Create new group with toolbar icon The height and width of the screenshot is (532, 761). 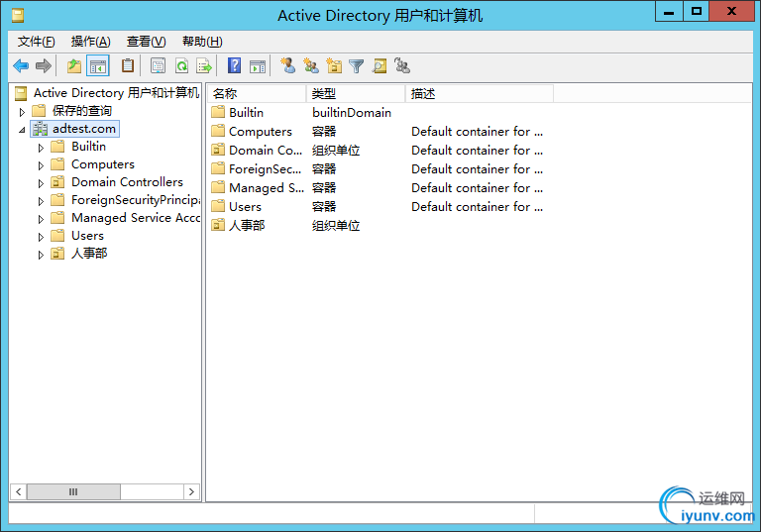(x=311, y=65)
